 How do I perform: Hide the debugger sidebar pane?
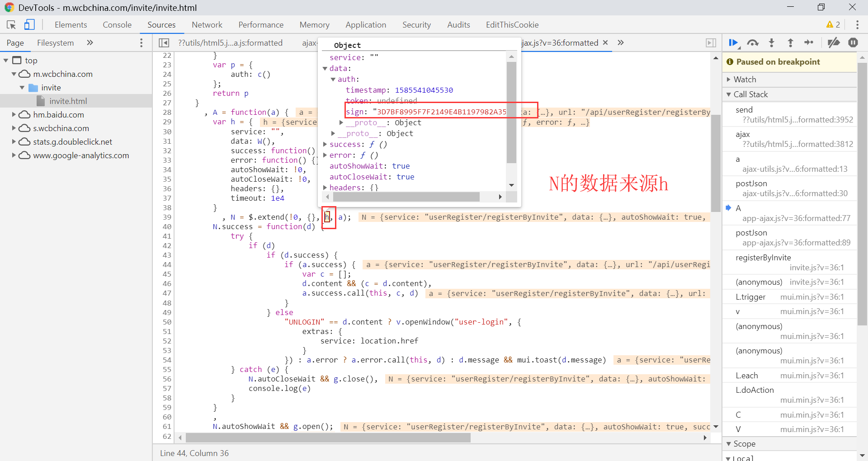pyautogui.click(x=711, y=42)
